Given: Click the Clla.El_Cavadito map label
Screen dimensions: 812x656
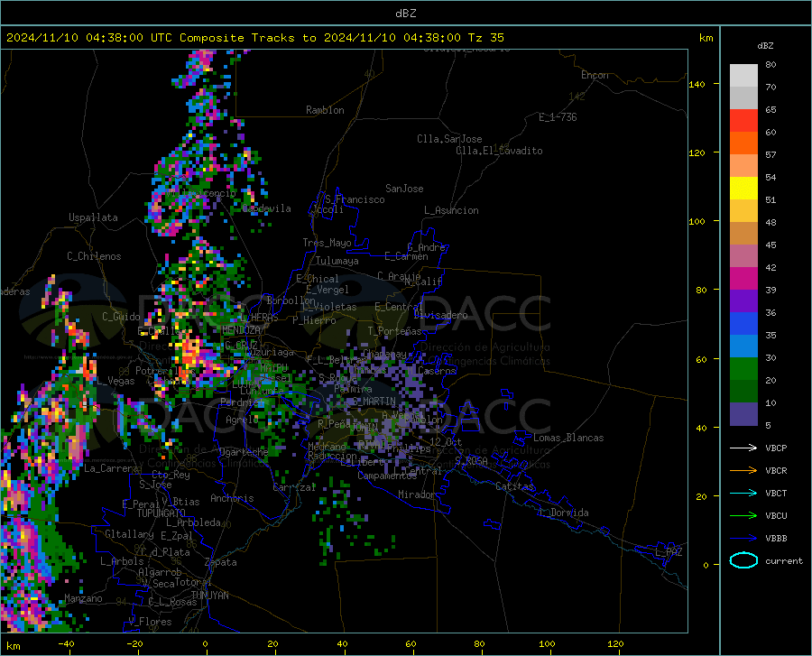Looking at the screenshot, I should (499, 151).
